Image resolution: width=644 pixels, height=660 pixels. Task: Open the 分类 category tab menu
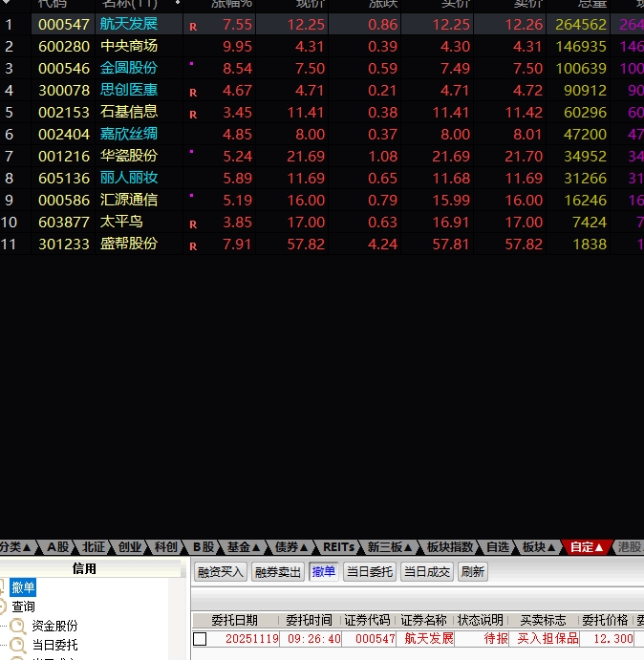coord(15,547)
